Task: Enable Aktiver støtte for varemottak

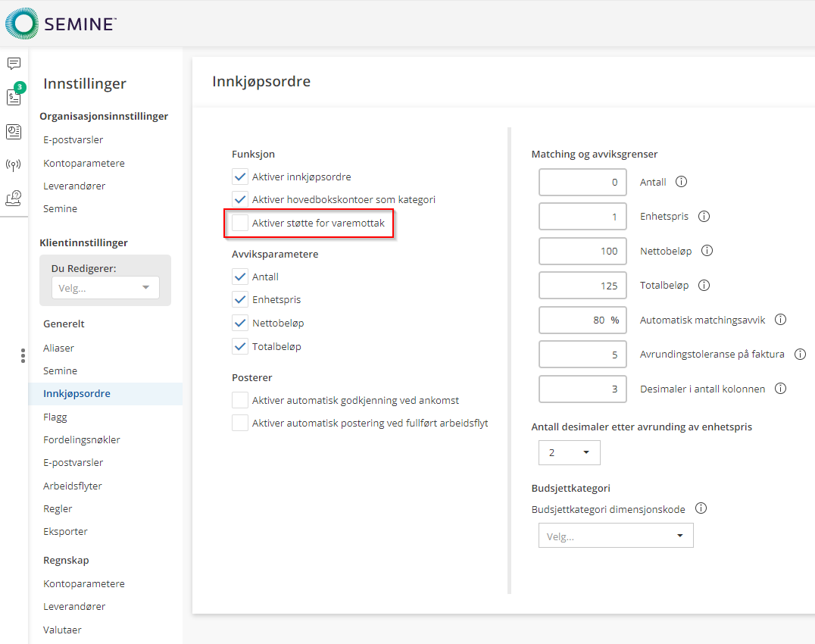Action: 240,224
